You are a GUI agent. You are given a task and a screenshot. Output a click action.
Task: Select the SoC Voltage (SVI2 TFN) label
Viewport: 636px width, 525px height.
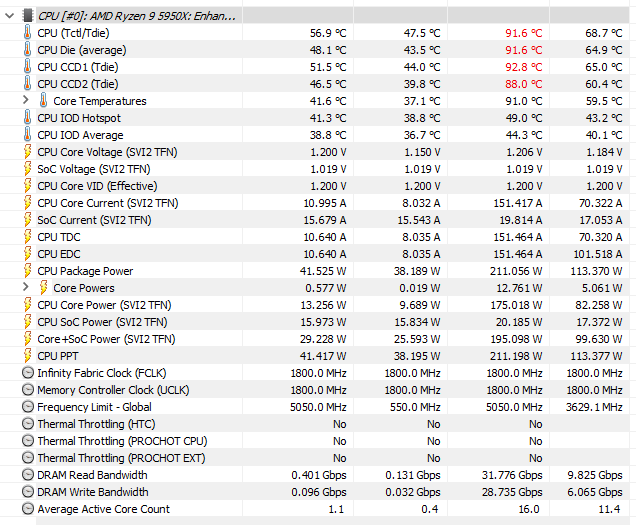pos(94,169)
